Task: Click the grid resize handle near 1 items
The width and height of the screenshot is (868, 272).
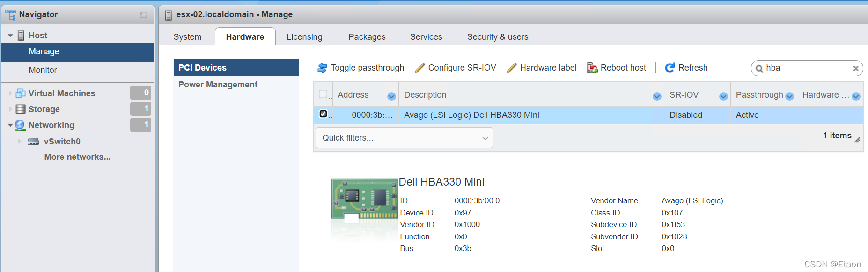Action: (857, 139)
